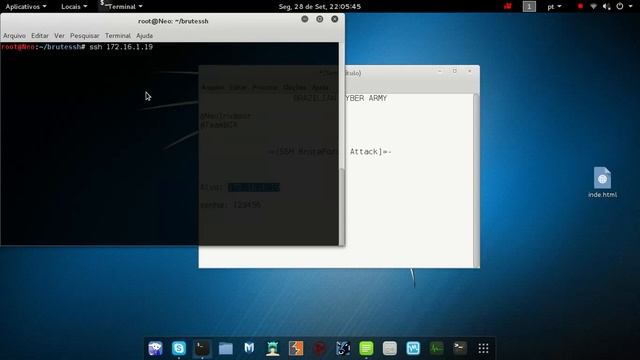The image size is (640, 360).
Task: Launch Metasploit (M icon) from the dock
Action: [x=249, y=348]
